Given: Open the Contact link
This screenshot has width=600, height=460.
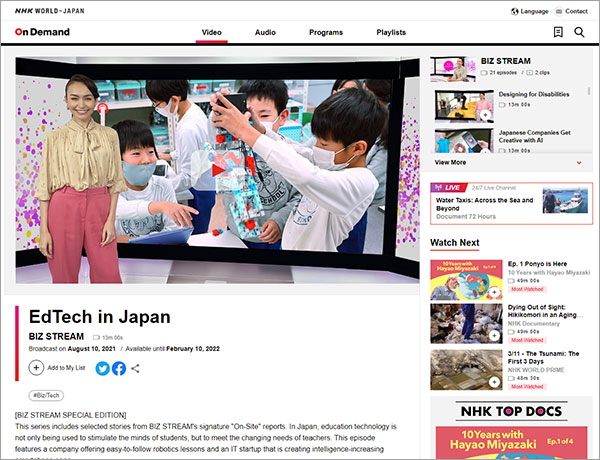Looking at the screenshot, I should (570, 11).
